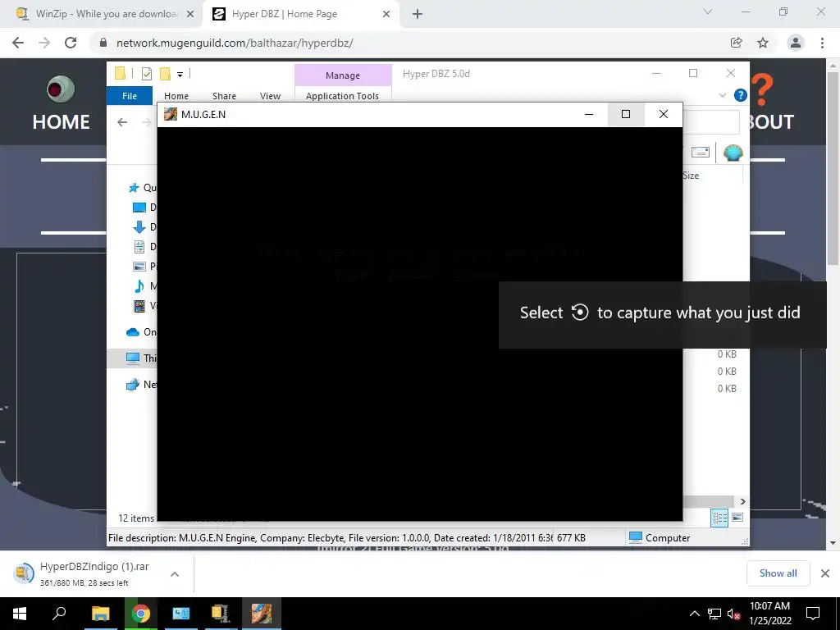This screenshot has height=630, width=840.
Task: Click the Properties quick access icon
Action: click(x=147, y=74)
